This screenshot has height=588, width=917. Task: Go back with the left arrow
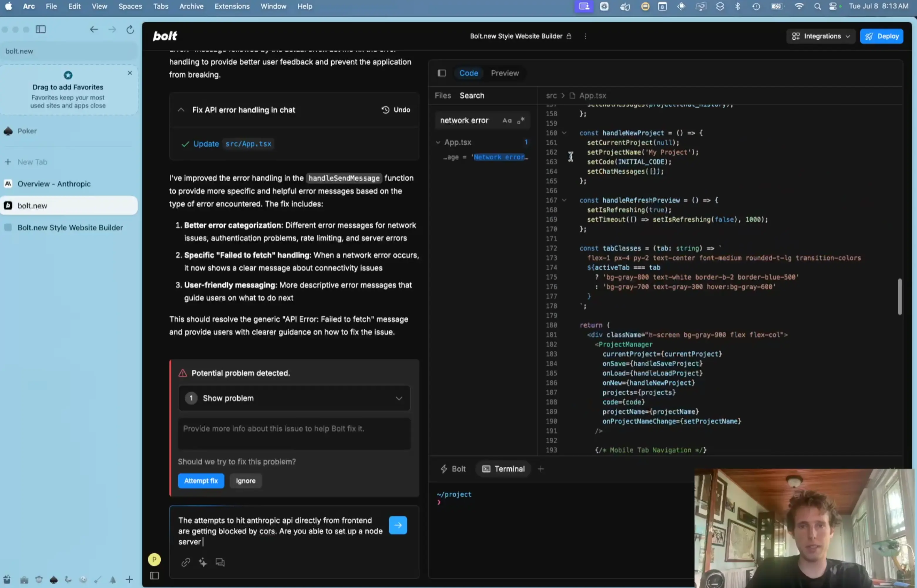pyautogui.click(x=93, y=29)
